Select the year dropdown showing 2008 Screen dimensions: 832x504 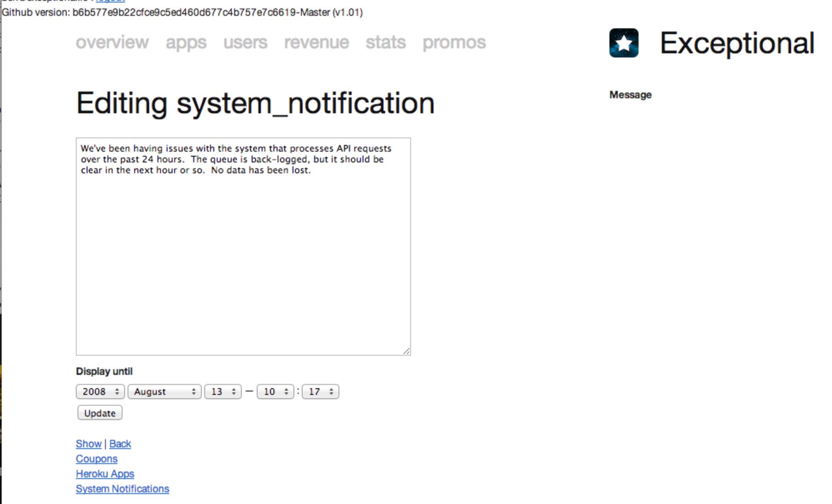(x=99, y=391)
